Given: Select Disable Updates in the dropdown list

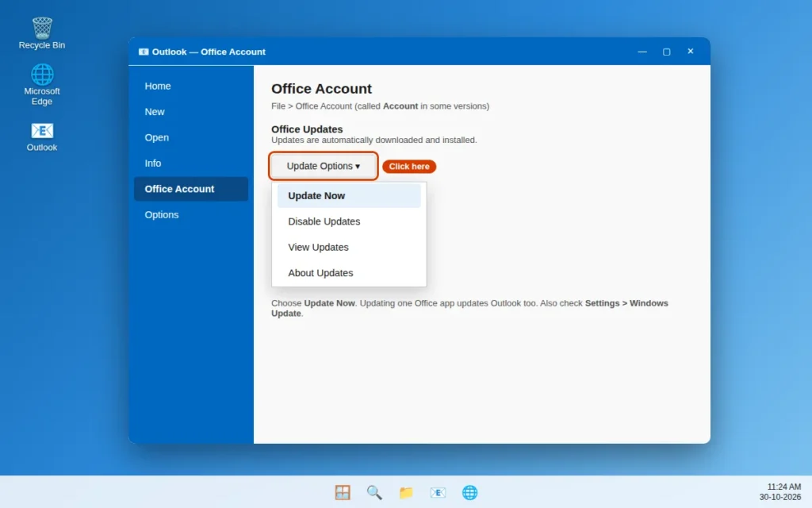Looking at the screenshot, I should coord(349,221).
